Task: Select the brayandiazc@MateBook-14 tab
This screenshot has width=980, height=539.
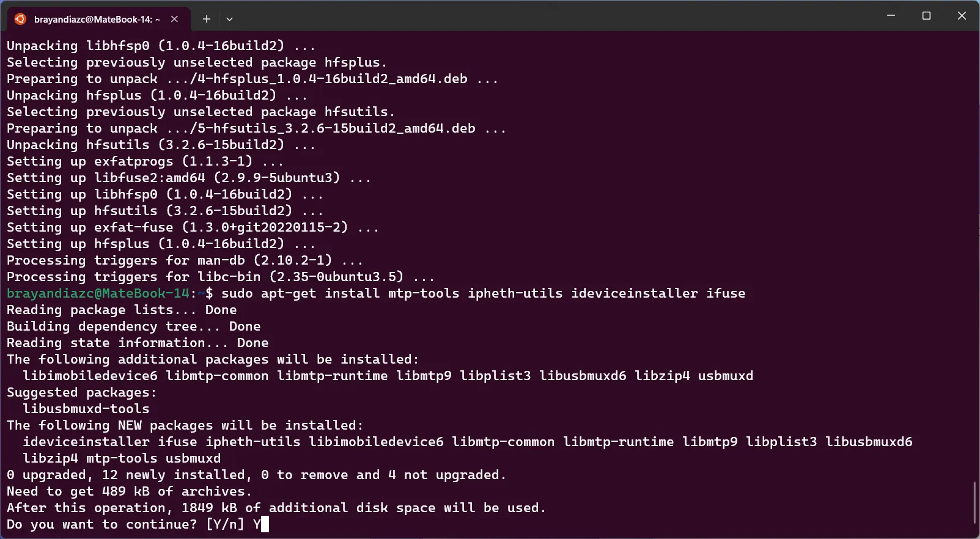Action: (98, 19)
